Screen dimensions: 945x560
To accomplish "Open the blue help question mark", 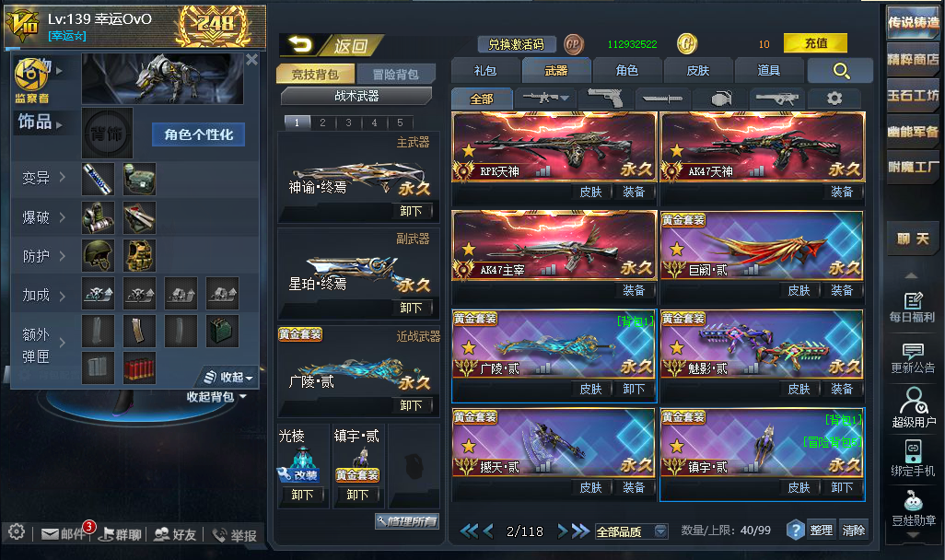I will click(795, 531).
